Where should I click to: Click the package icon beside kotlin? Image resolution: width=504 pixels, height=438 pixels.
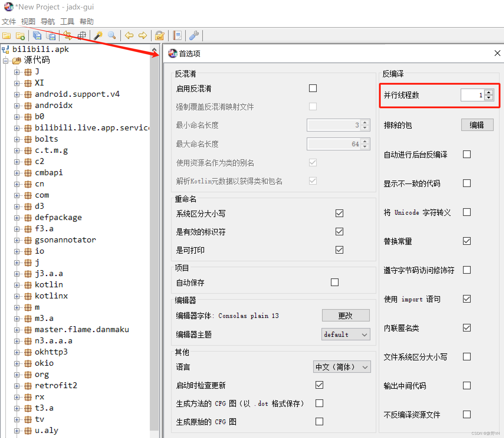point(28,285)
